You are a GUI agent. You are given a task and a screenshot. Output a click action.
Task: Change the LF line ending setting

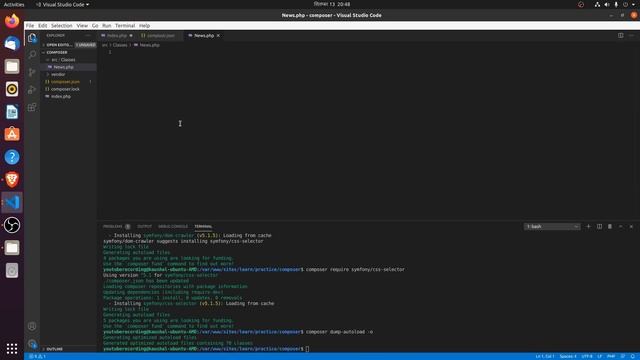tap(600, 356)
